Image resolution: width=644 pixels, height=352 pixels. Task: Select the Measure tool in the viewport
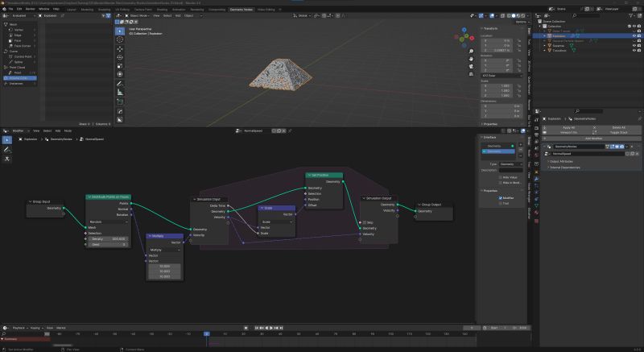[119, 93]
